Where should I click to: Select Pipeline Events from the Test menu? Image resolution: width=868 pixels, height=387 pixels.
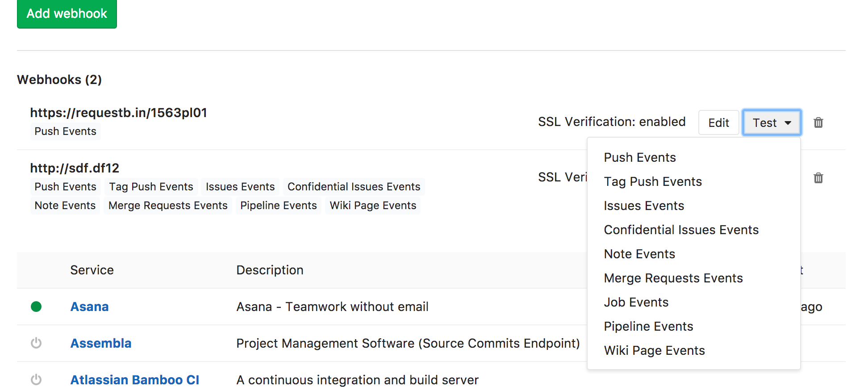648,326
